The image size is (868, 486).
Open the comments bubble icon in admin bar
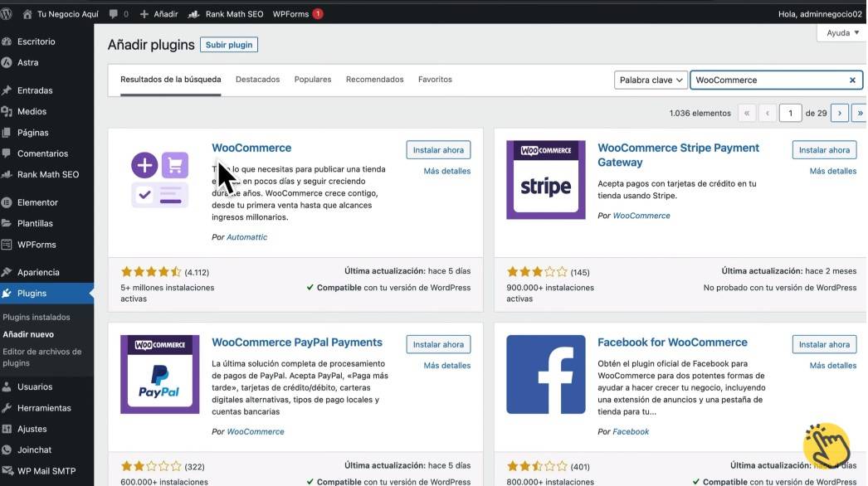114,14
